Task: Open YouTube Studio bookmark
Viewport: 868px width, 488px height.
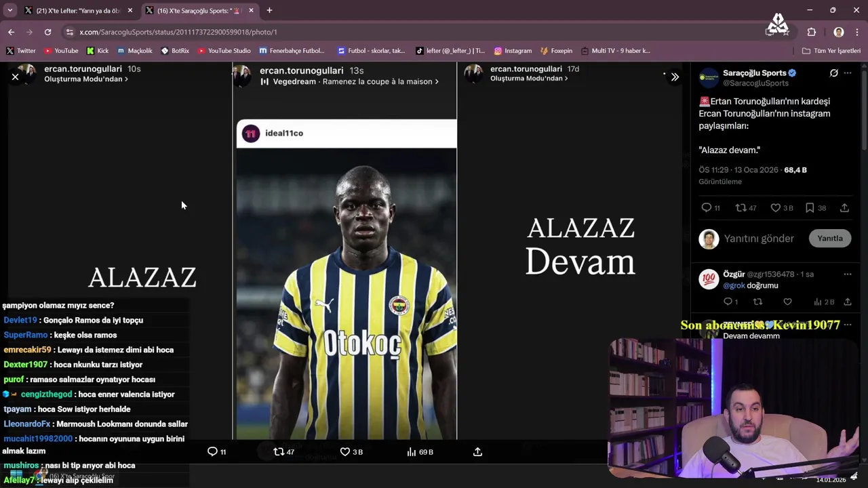Action: coord(224,51)
